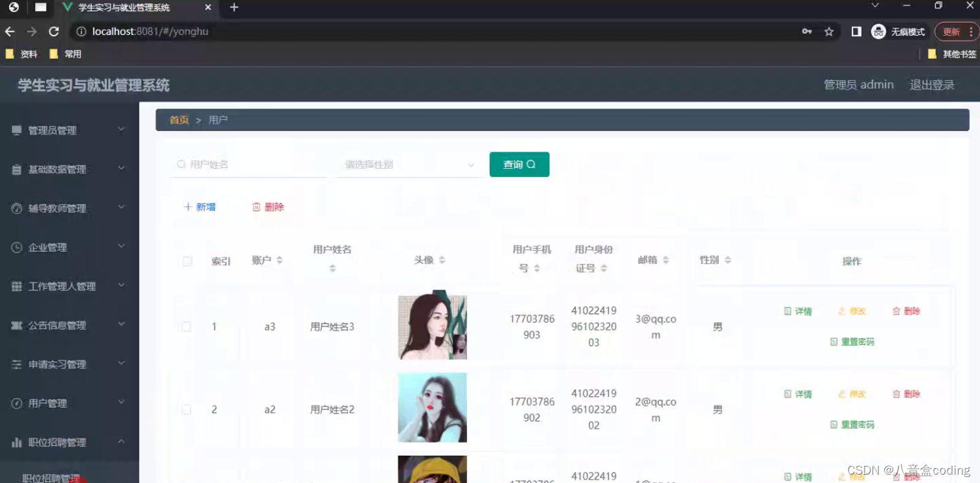Click the 删除 bulk delete button above table
Screen dimensions: 980x483
268,207
